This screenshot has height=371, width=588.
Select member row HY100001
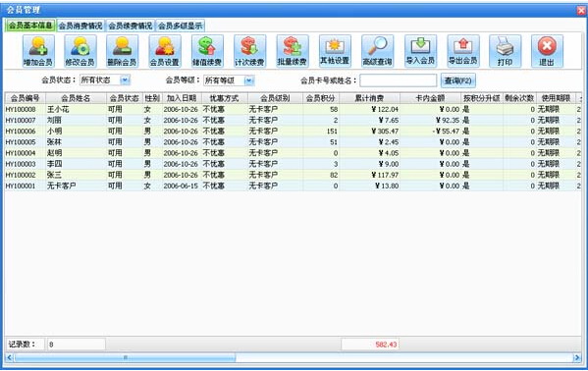(293, 185)
